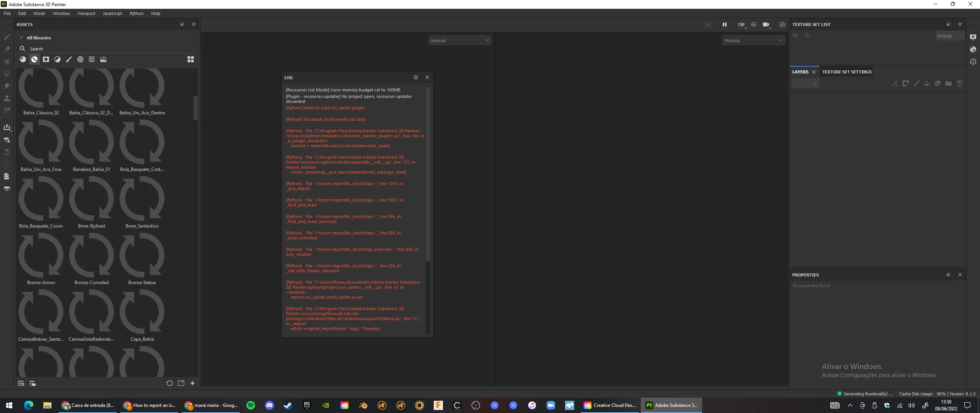Filter assets by smart materials
This screenshot has height=413, width=980.
(34, 59)
